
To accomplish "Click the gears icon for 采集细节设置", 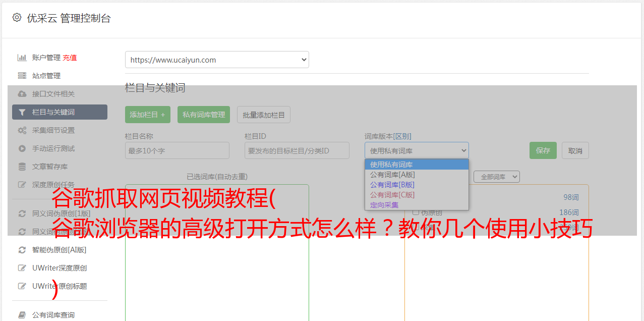I will click(22, 130).
